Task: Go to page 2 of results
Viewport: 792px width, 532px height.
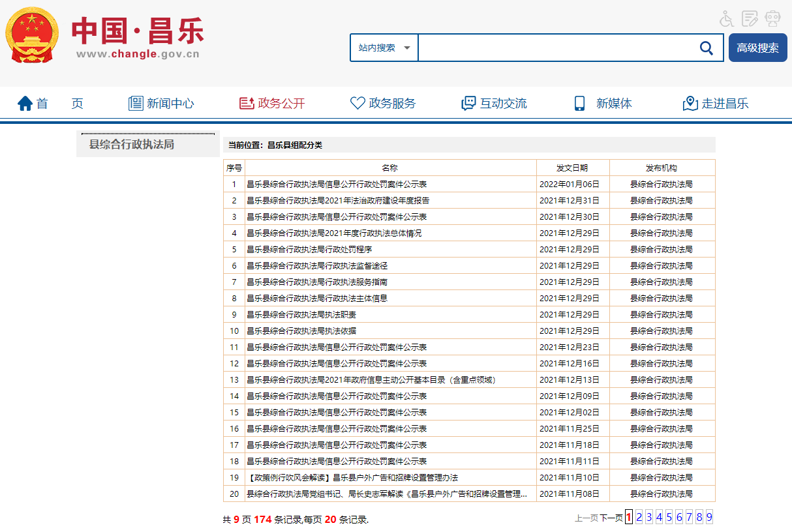Action: 639,517
